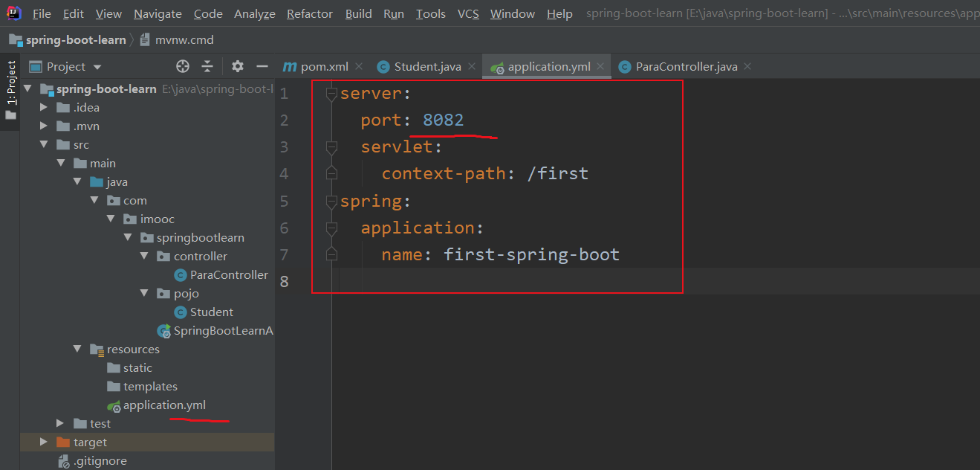Open the Tools menu
The image size is (980, 470).
coord(431,13)
